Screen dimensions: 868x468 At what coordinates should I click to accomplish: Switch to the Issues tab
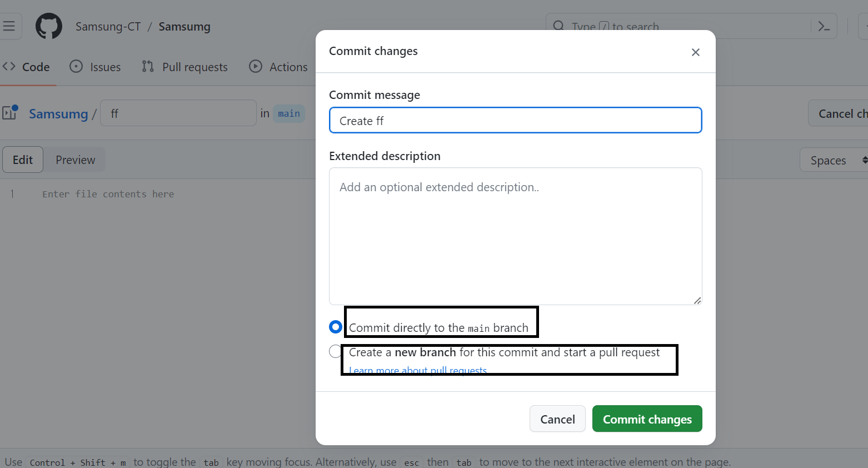point(95,67)
